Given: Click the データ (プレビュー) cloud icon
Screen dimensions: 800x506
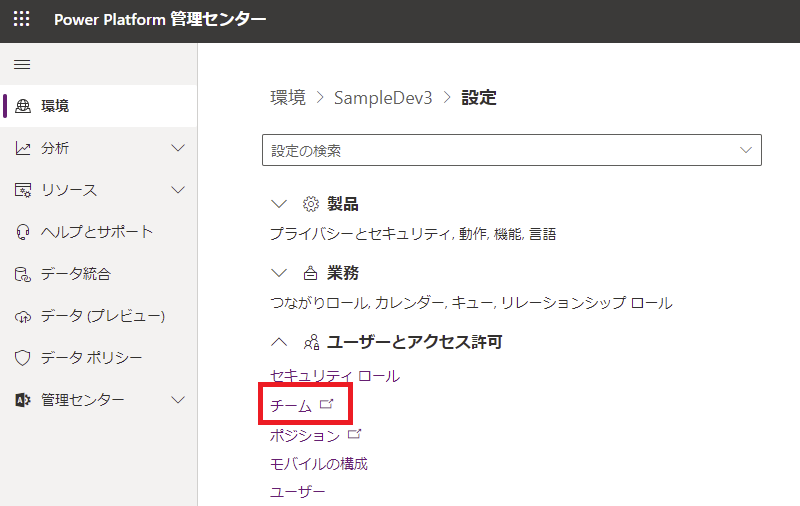Looking at the screenshot, I should tap(22, 316).
